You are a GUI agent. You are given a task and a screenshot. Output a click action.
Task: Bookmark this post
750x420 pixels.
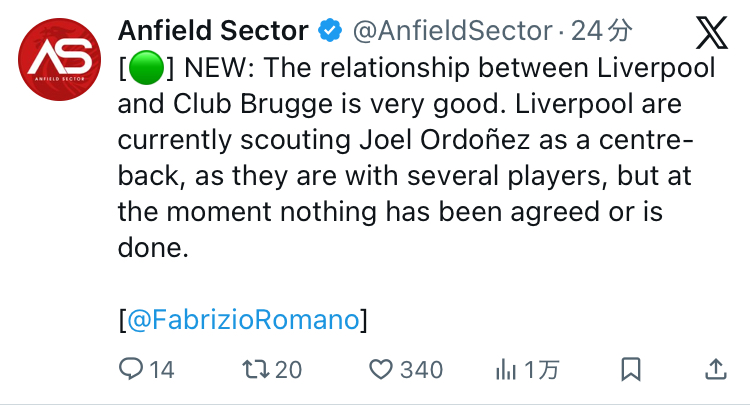click(631, 370)
